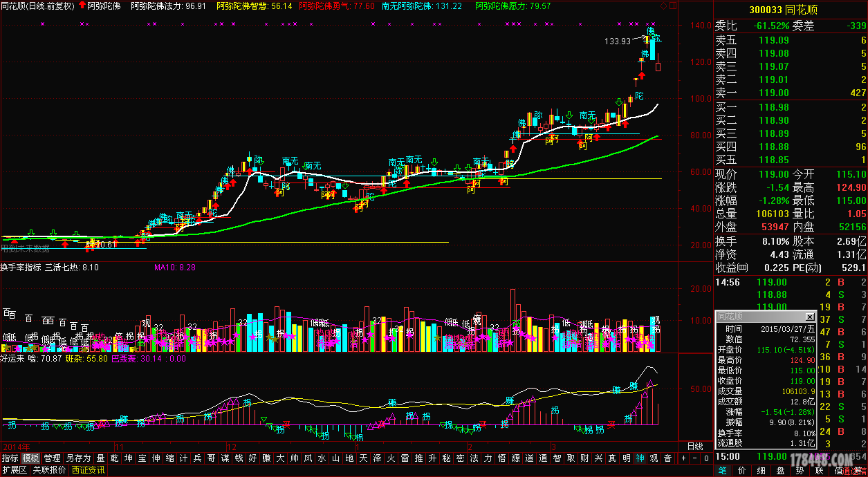
Task: Select the 帅 template button
Action: point(294,458)
